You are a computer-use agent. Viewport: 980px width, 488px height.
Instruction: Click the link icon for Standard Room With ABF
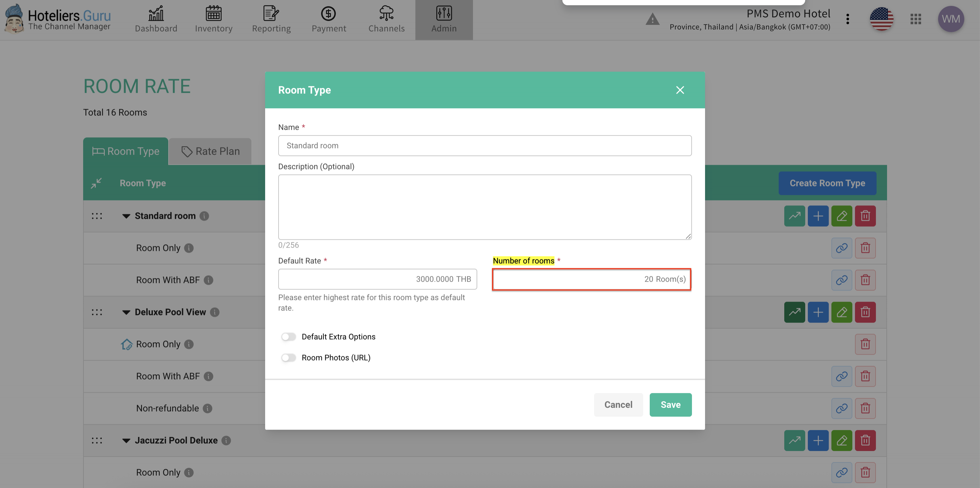(842, 280)
